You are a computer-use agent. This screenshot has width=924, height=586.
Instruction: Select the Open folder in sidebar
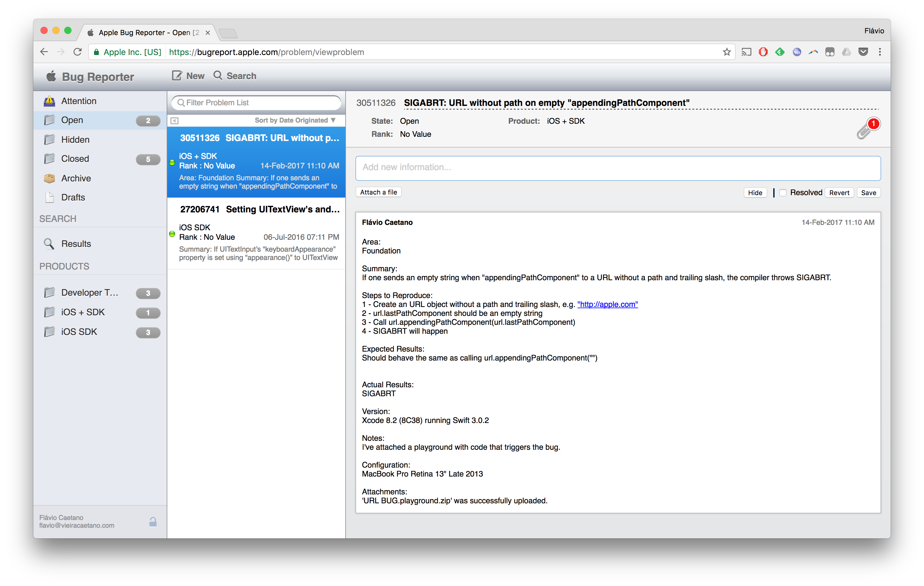(x=100, y=120)
